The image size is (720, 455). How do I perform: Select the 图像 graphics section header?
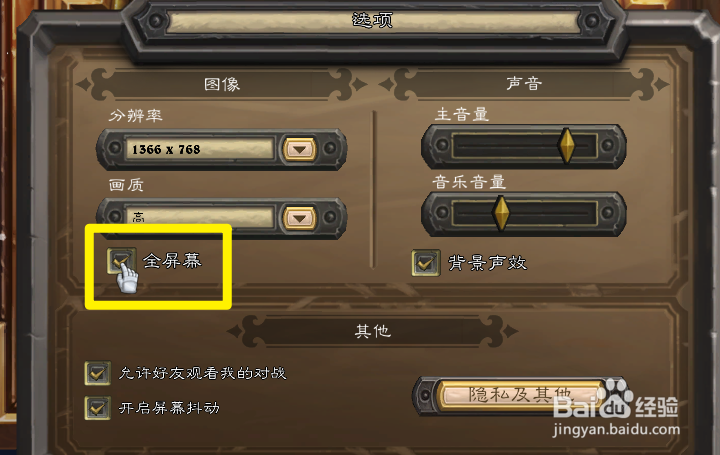coord(222,84)
